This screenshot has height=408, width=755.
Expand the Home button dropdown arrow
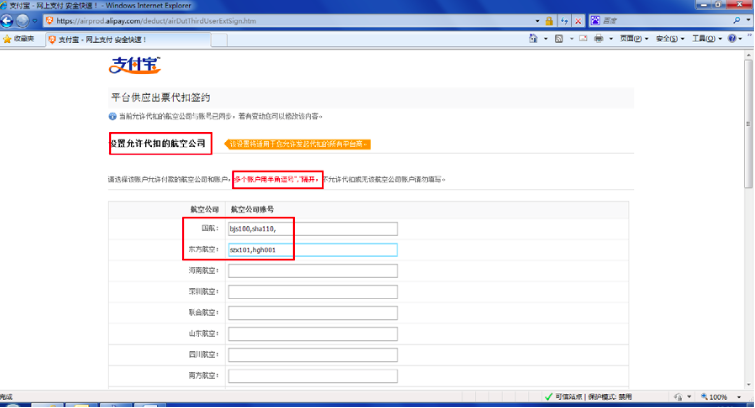point(546,39)
